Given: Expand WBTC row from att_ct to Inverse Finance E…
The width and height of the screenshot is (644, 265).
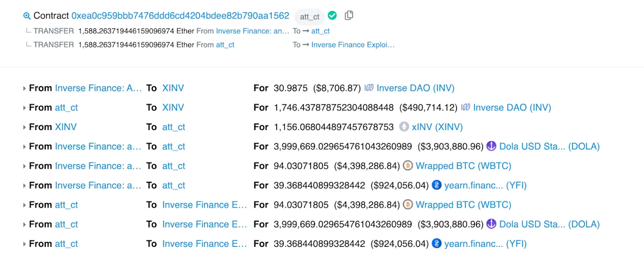Looking at the screenshot, I should (25, 205).
